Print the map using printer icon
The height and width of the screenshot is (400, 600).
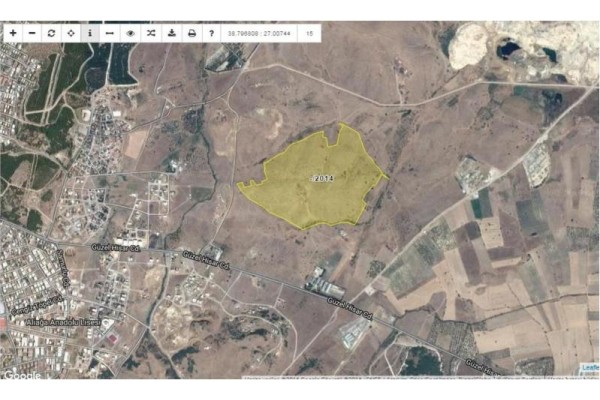[x=191, y=33]
